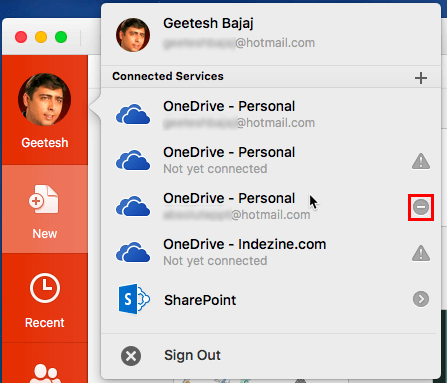The height and width of the screenshot is (383, 447).
Task: Click the green zoom window button
Action: click(61, 37)
